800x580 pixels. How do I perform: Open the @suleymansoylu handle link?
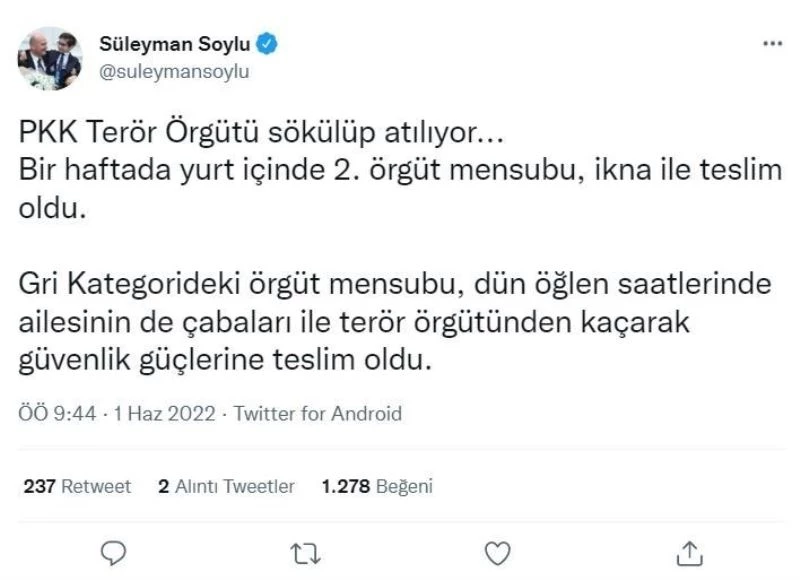174,71
